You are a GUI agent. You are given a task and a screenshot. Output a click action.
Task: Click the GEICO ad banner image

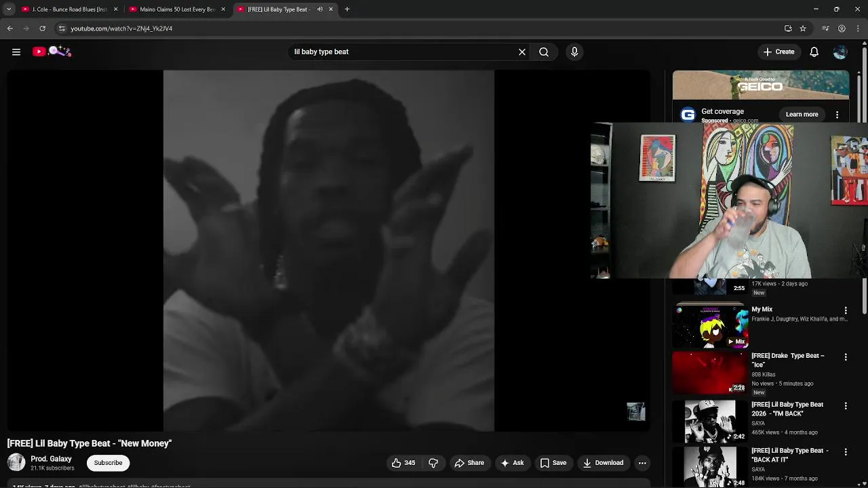pos(761,85)
